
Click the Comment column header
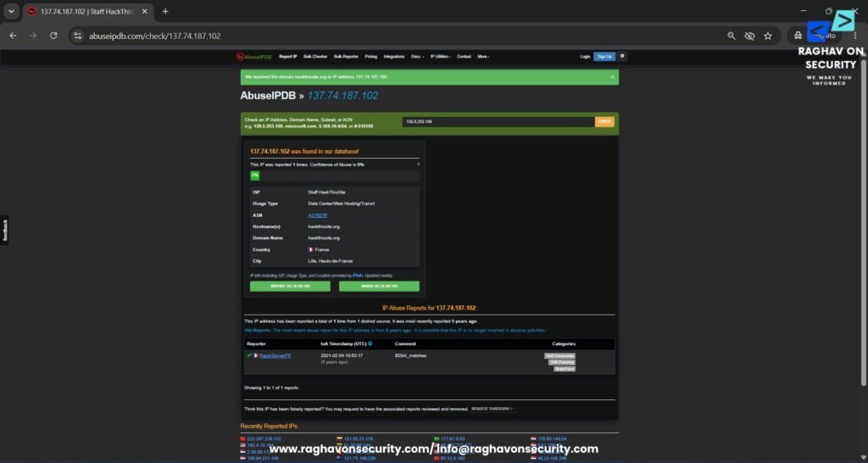404,344
